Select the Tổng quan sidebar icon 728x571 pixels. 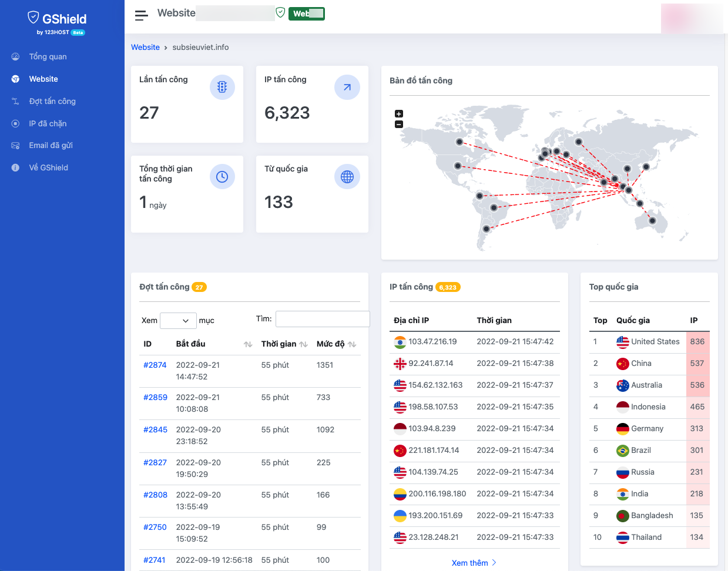coord(14,56)
